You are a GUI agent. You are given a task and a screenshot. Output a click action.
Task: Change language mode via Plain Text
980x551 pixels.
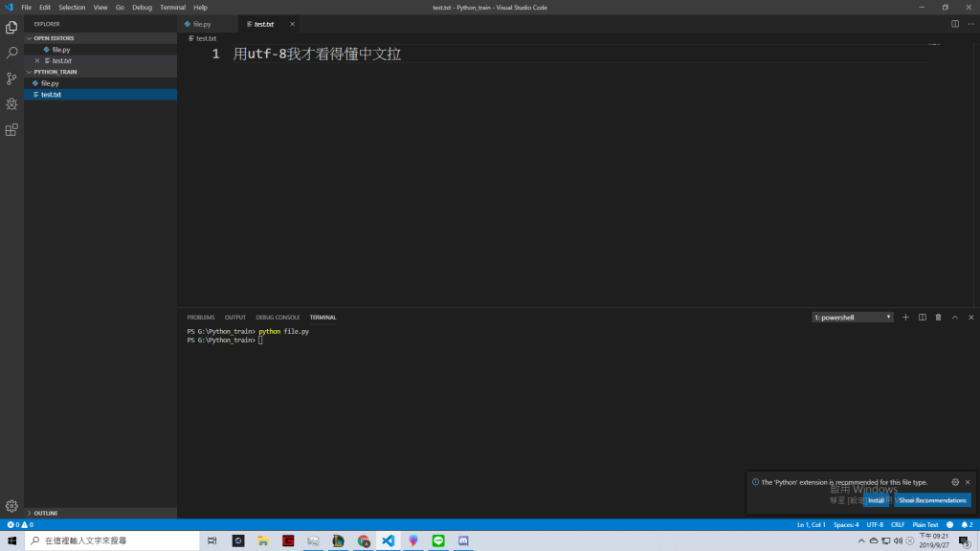pyautogui.click(x=925, y=525)
